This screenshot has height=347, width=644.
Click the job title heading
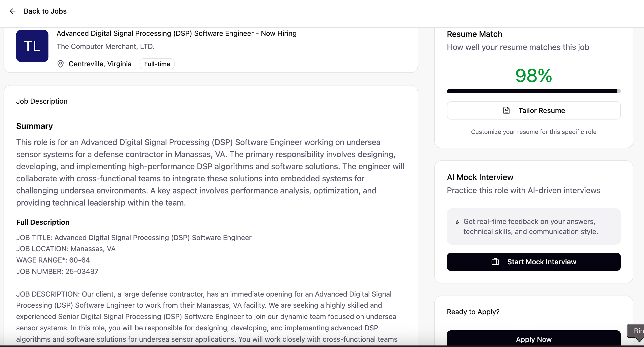(x=176, y=33)
